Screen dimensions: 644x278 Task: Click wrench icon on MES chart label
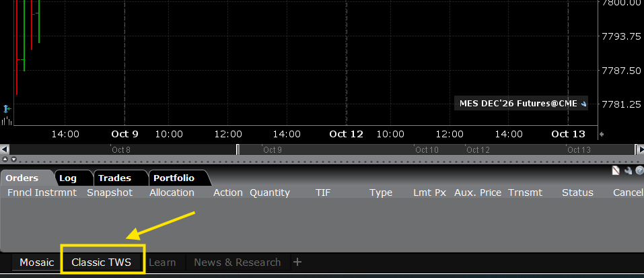click(x=583, y=104)
